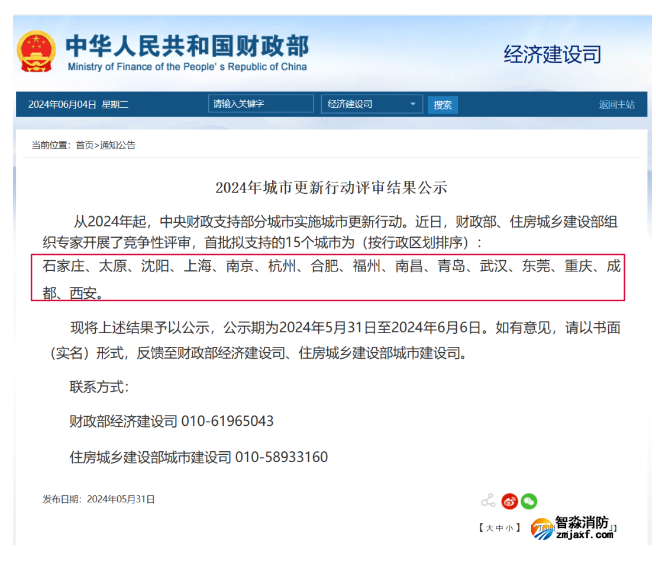Viewport: 656px width, 570px height.
Task: Click the article title 2024年城市更新行动评审结果公示
Action: (331, 187)
